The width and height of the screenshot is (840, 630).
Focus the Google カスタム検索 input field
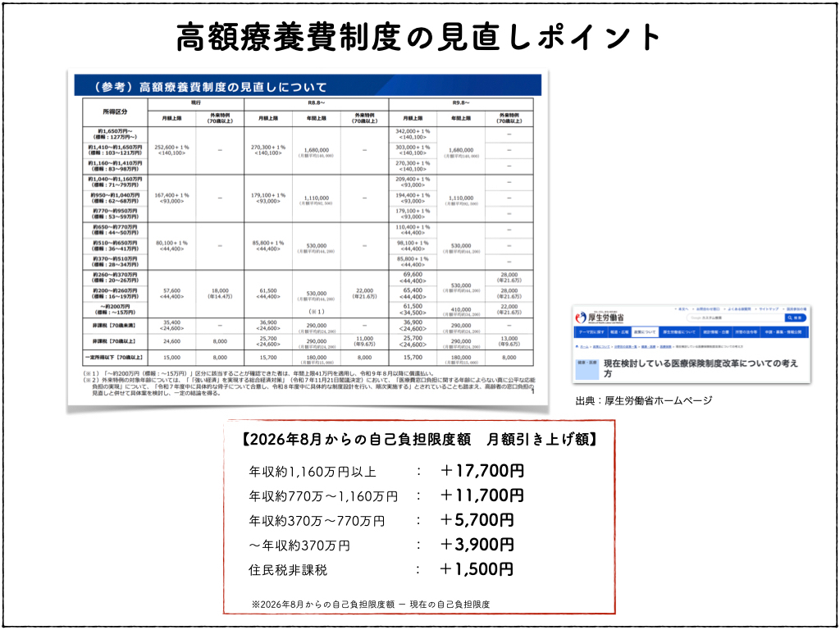point(736,317)
